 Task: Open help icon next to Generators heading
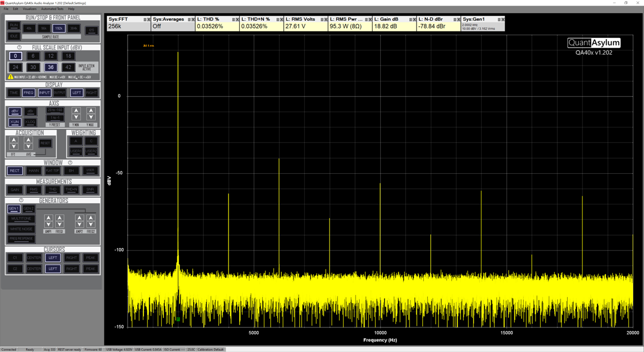[x=21, y=200]
